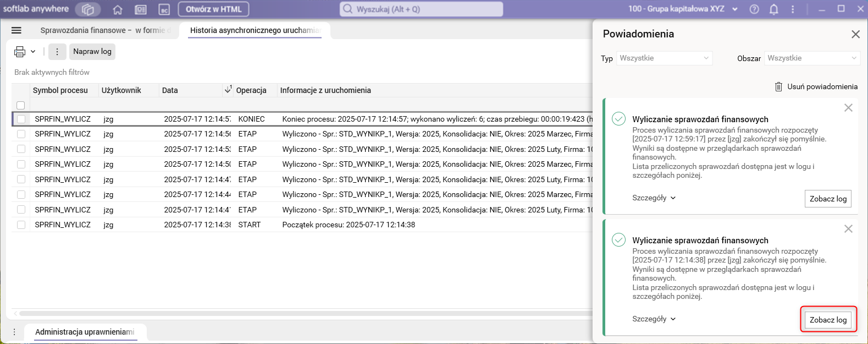The image size is (868, 344).
Task: Click the search magnifier icon
Action: click(348, 9)
